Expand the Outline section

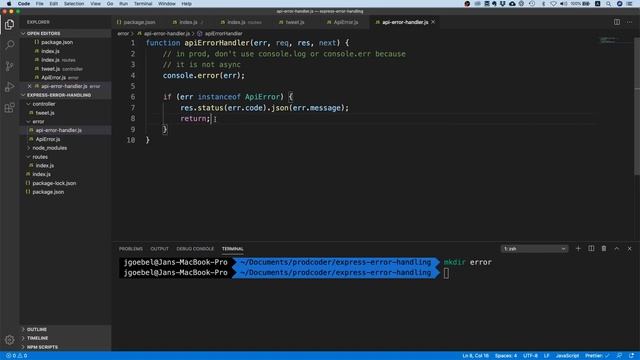[x=36, y=329]
